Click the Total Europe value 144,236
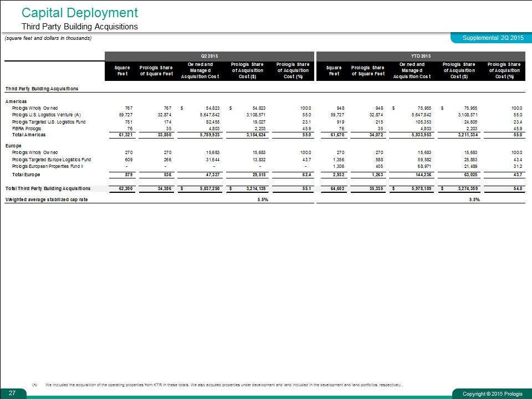Screen dimensions: 532x399 pyautogui.click(x=422, y=175)
